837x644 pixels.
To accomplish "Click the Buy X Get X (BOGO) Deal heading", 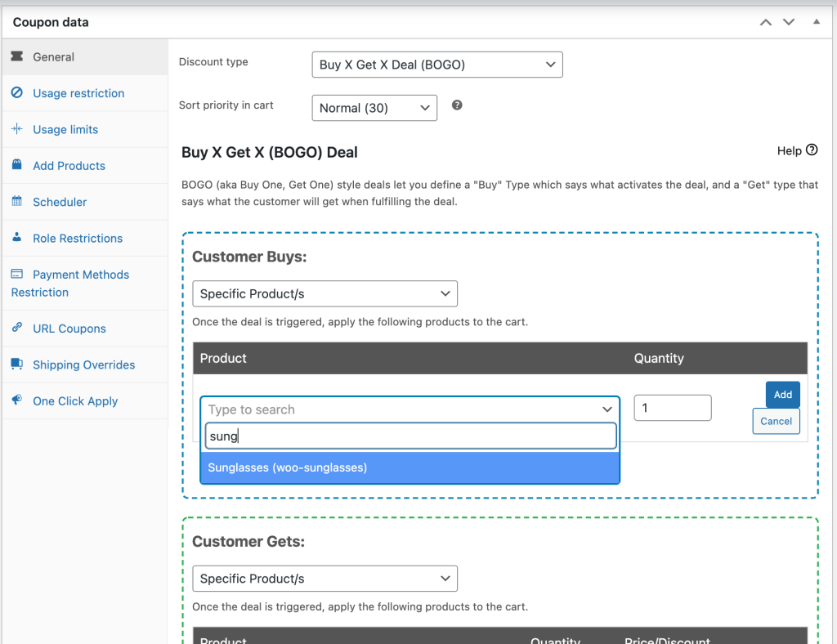I will point(270,153).
